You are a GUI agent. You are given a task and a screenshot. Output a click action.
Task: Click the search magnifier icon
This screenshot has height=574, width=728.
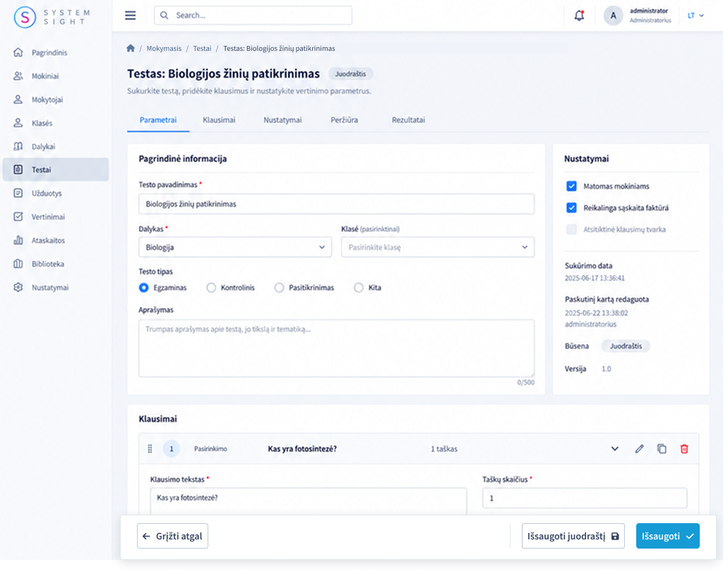[165, 16]
